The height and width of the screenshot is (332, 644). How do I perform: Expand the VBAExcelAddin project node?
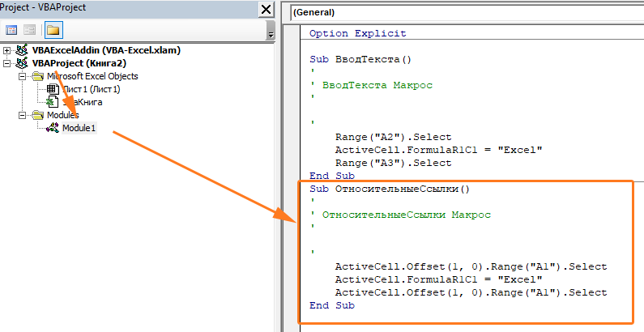pos(6,50)
